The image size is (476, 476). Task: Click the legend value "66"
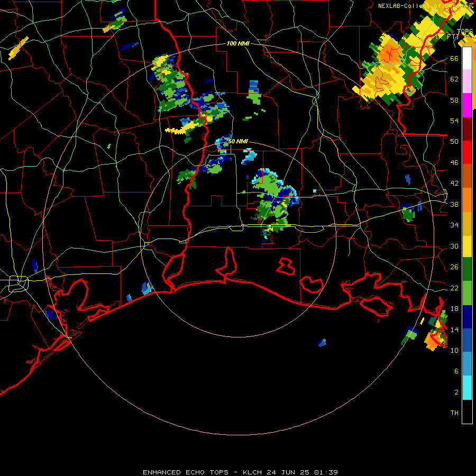(454, 58)
